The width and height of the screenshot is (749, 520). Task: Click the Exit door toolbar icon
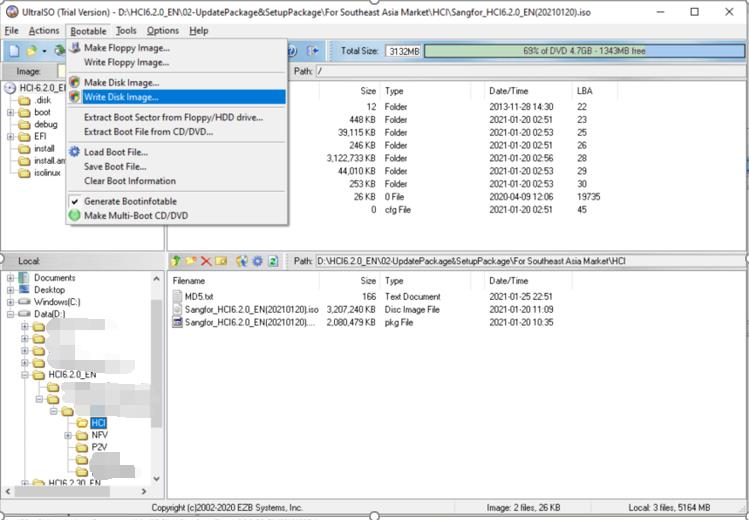pyautogui.click(x=312, y=51)
